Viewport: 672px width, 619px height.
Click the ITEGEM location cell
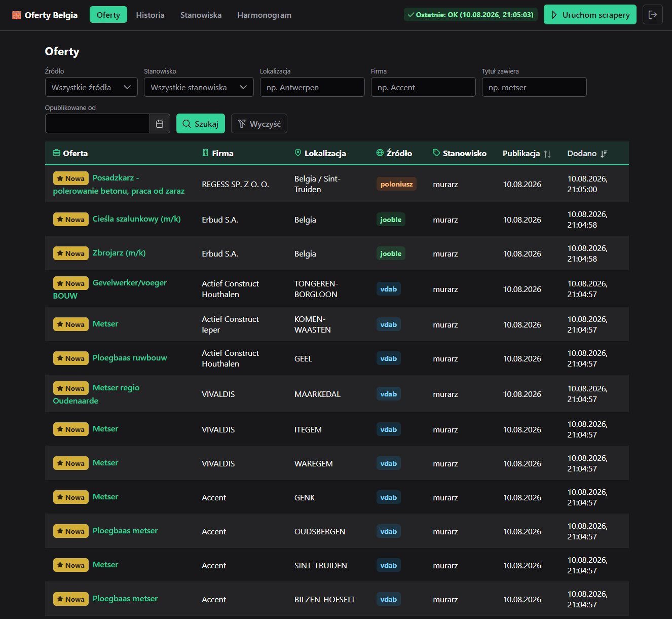click(x=308, y=429)
